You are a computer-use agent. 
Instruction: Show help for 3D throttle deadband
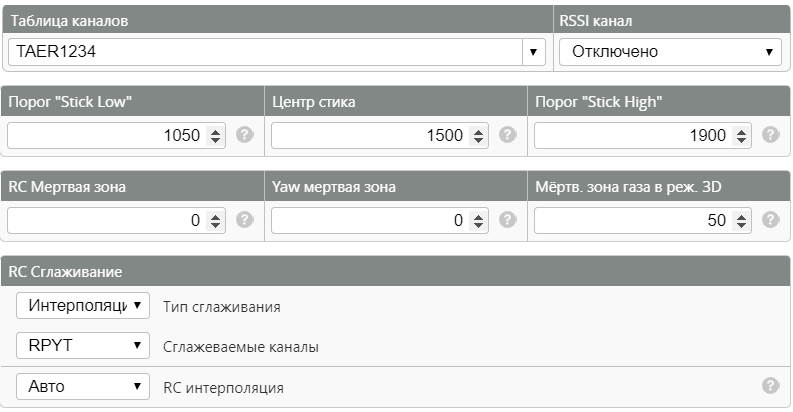pos(771,220)
